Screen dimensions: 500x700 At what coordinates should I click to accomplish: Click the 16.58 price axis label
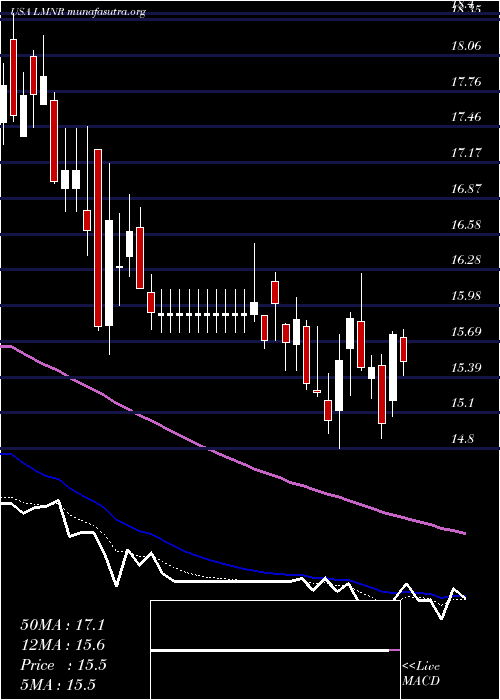coord(466,225)
